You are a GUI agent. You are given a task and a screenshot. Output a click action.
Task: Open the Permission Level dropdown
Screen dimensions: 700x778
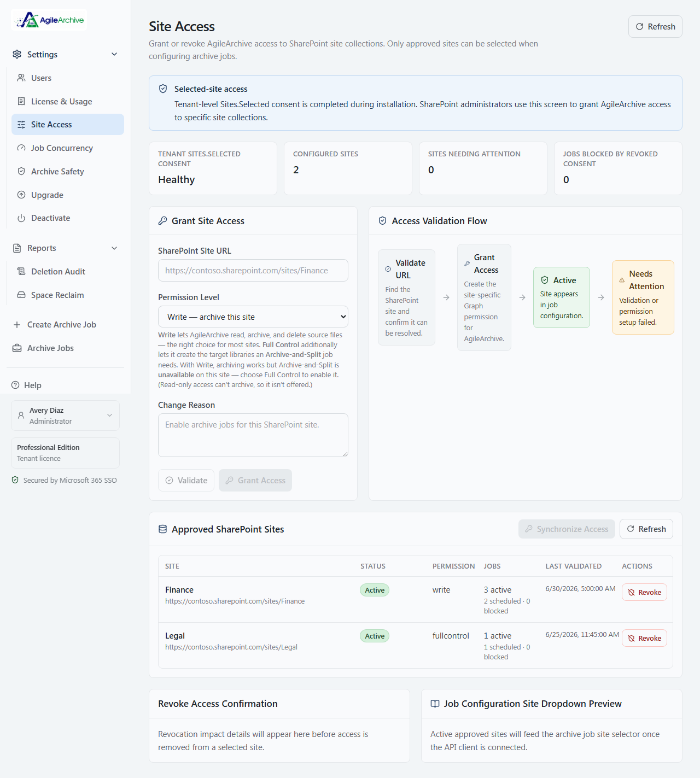pyautogui.click(x=253, y=317)
